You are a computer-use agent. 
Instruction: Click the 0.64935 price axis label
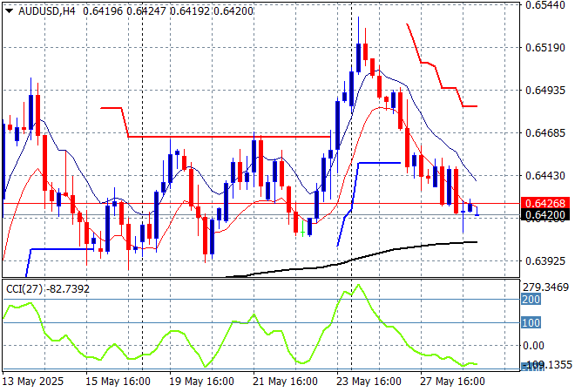(545, 90)
